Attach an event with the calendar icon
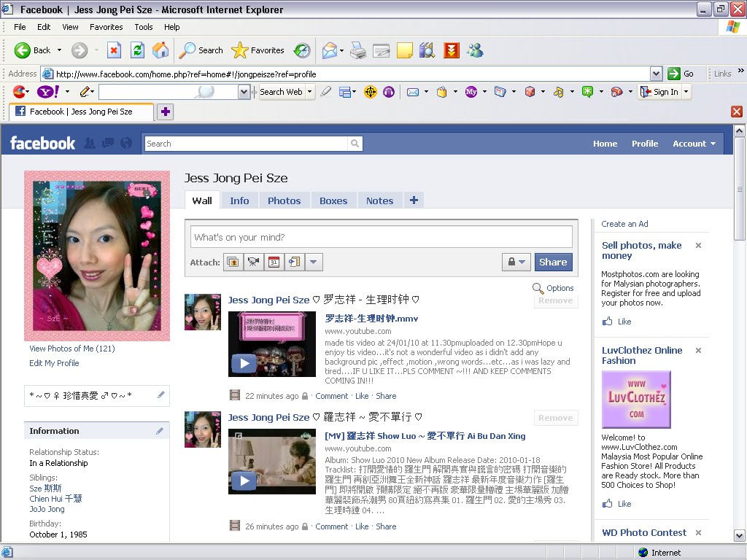The height and width of the screenshot is (560, 747). coord(274,262)
